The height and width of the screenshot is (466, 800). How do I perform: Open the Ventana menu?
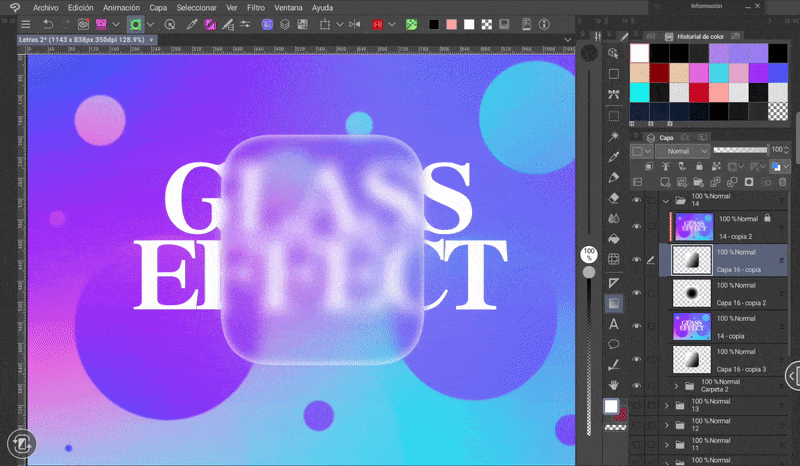(288, 8)
